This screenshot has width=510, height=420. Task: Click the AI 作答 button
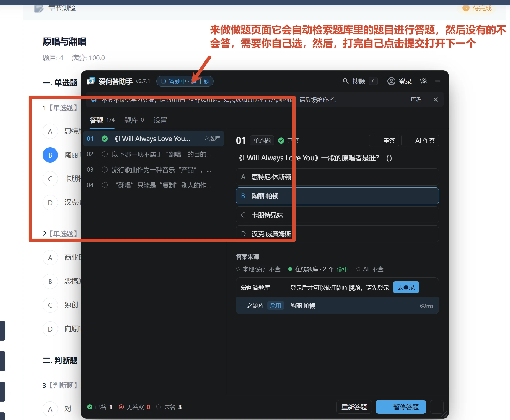(420, 140)
